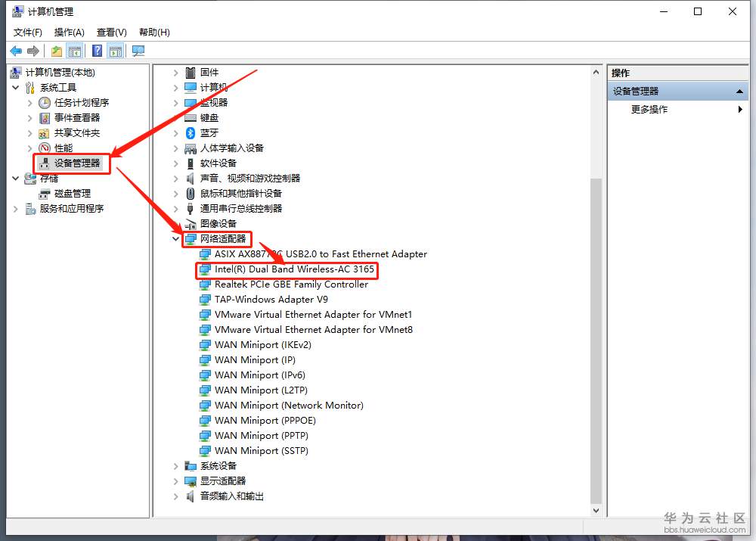Expand the 图像设备 category arrow
The image size is (756, 541).
tap(175, 223)
